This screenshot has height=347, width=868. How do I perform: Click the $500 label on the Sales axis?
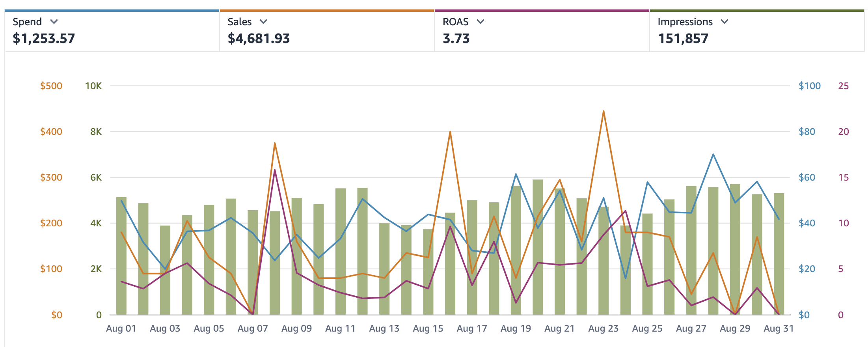click(x=51, y=86)
